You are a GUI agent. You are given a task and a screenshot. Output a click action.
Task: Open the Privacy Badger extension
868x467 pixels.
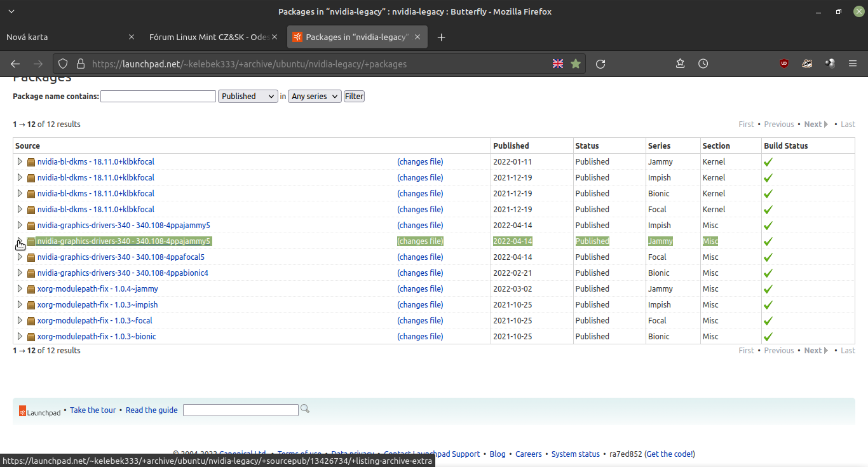(807, 64)
